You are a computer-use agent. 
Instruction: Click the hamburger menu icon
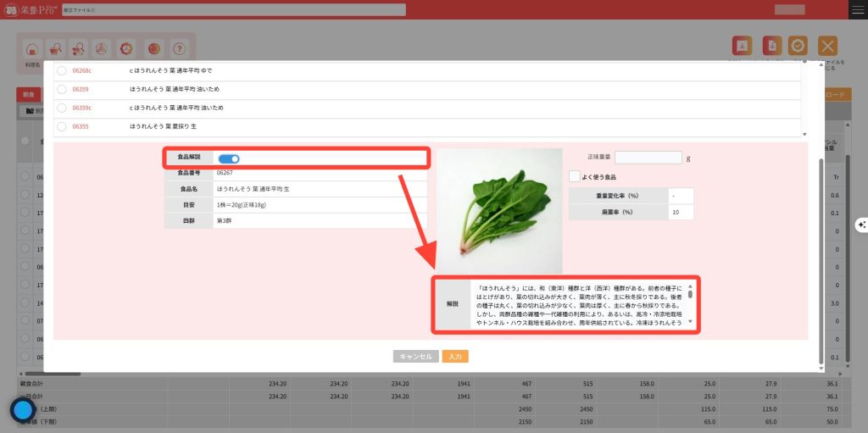tap(857, 9)
